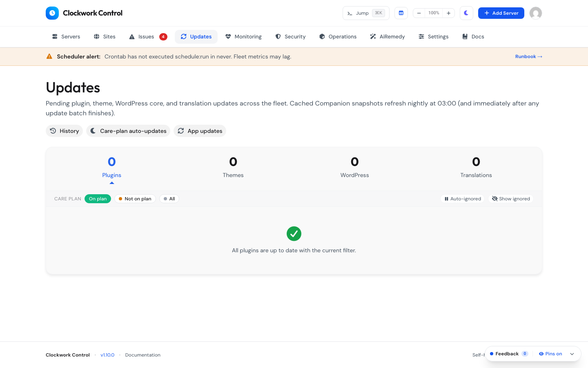
Task: Go to the Sites tab
Action: 105,37
